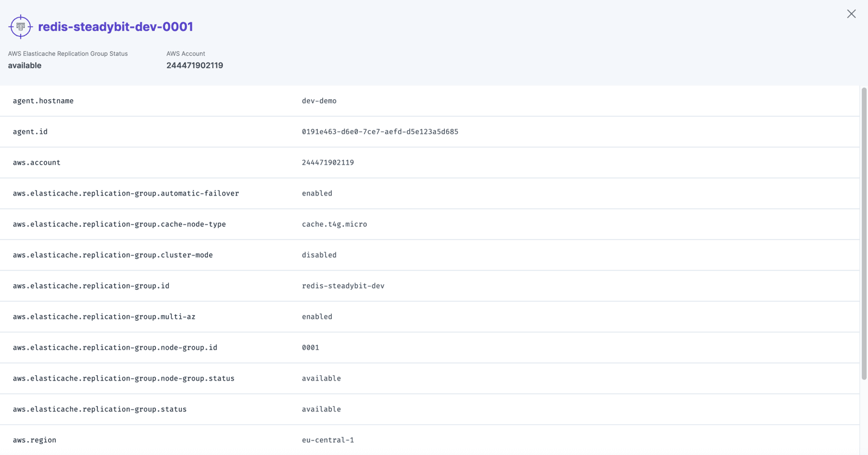
Task: Click the node-group.status attribute key
Action: coord(123,379)
